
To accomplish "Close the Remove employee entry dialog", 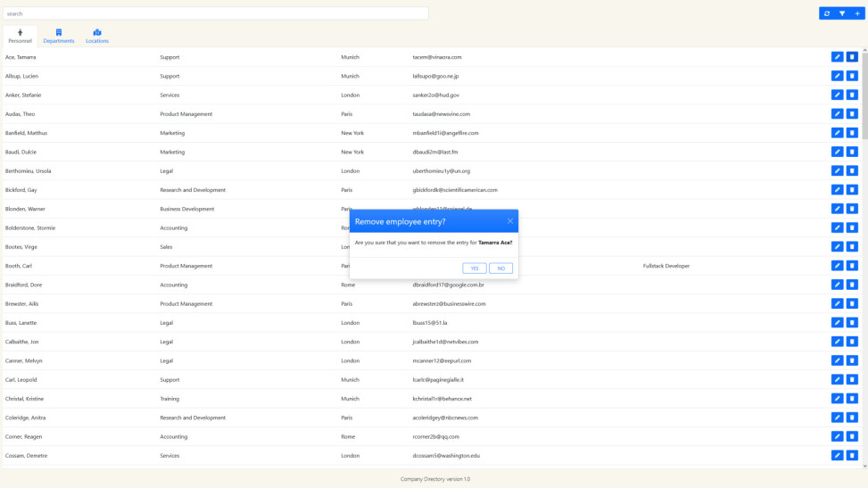I will click(x=510, y=221).
